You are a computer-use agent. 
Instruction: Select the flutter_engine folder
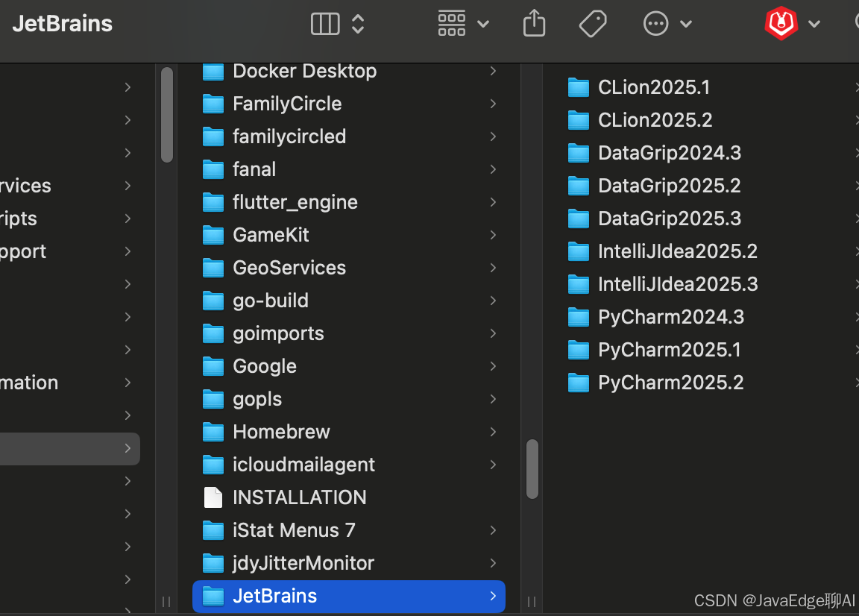click(349, 202)
